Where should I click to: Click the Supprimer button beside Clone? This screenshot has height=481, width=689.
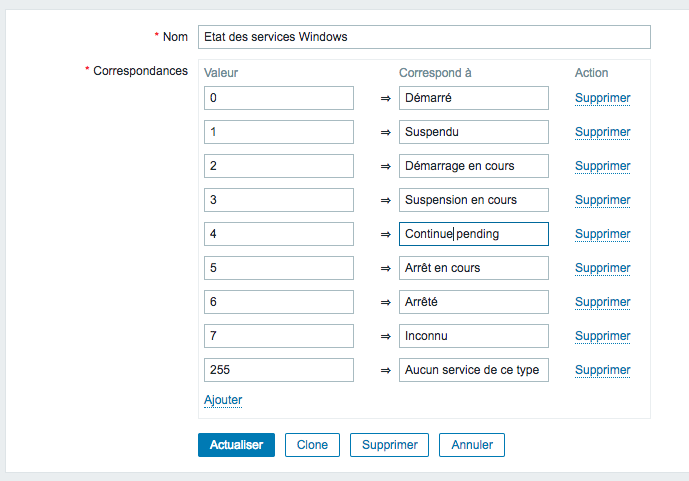coord(389,445)
